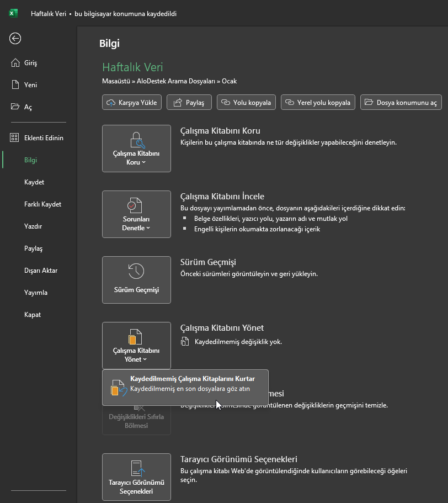The width and height of the screenshot is (448, 503).
Task: Open Sürüm Geçmişi
Action: (136, 279)
